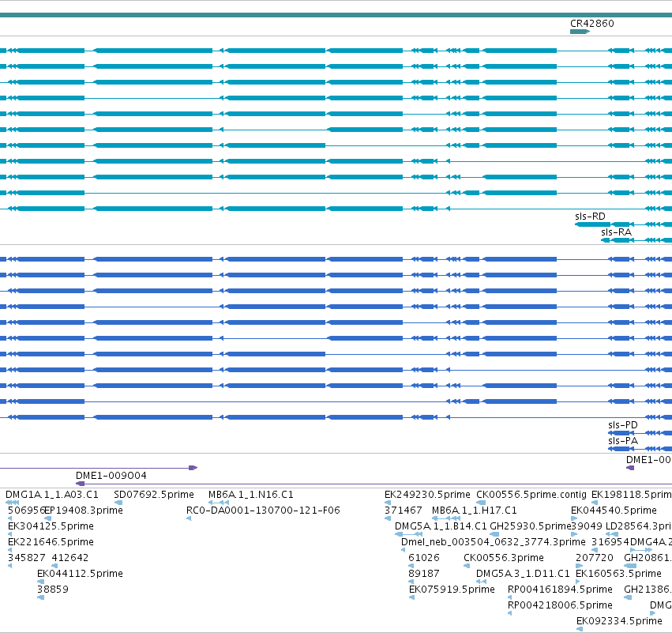672x633 pixels.
Task: Click the DMG5A.1_1.B14.C1 label
Action: pyautogui.click(x=441, y=526)
